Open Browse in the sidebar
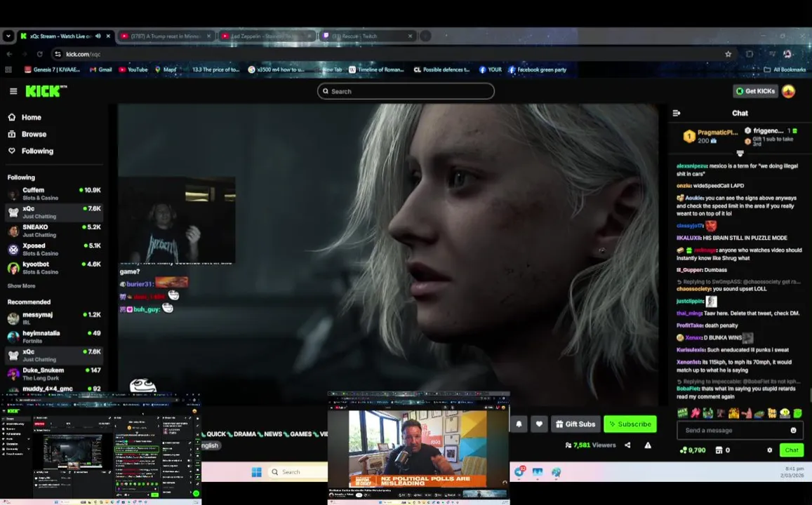The height and width of the screenshot is (505, 812). click(27, 134)
